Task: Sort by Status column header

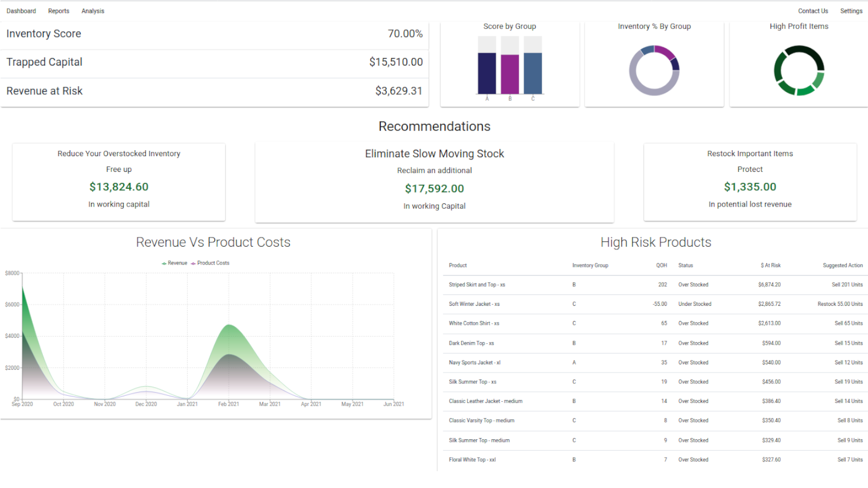Action: tap(686, 266)
